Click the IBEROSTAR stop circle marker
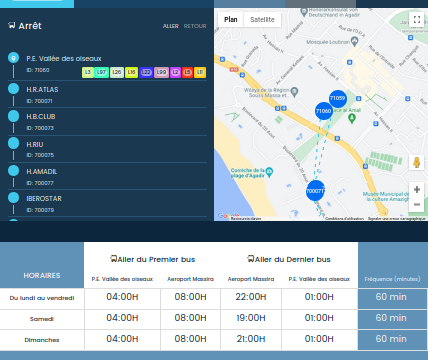Viewport: 428px width, 360px height. click(13, 197)
